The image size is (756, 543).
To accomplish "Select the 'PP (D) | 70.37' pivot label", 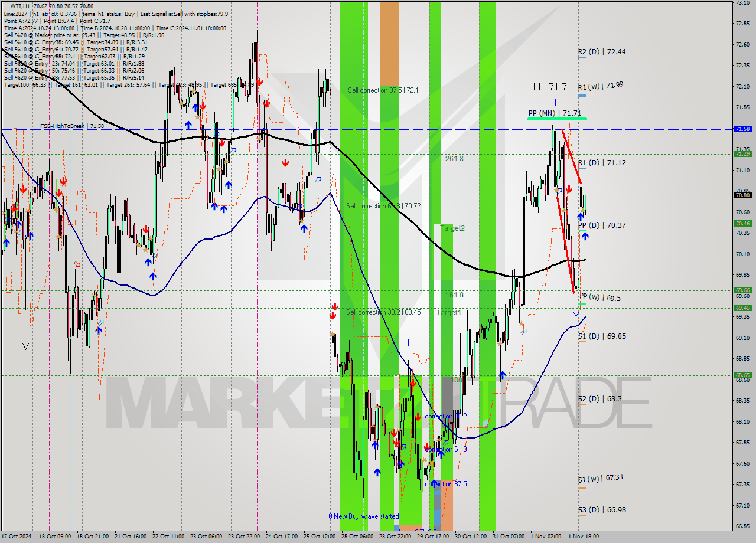I will click(x=602, y=225).
